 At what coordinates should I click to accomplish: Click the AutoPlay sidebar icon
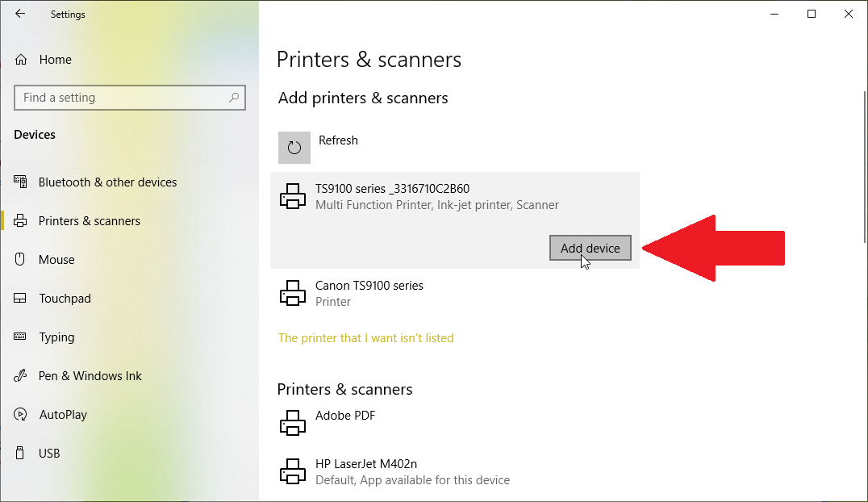click(20, 415)
